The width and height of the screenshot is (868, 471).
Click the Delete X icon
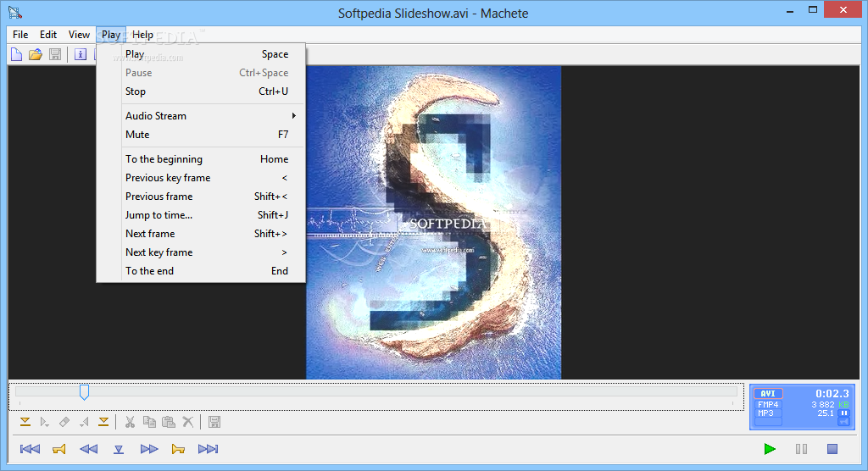pyautogui.click(x=188, y=423)
